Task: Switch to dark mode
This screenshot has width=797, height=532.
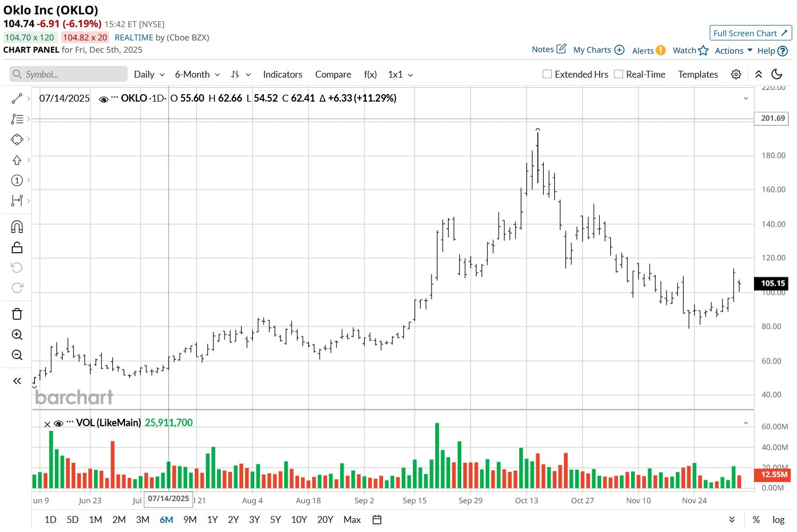Action: (777, 74)
